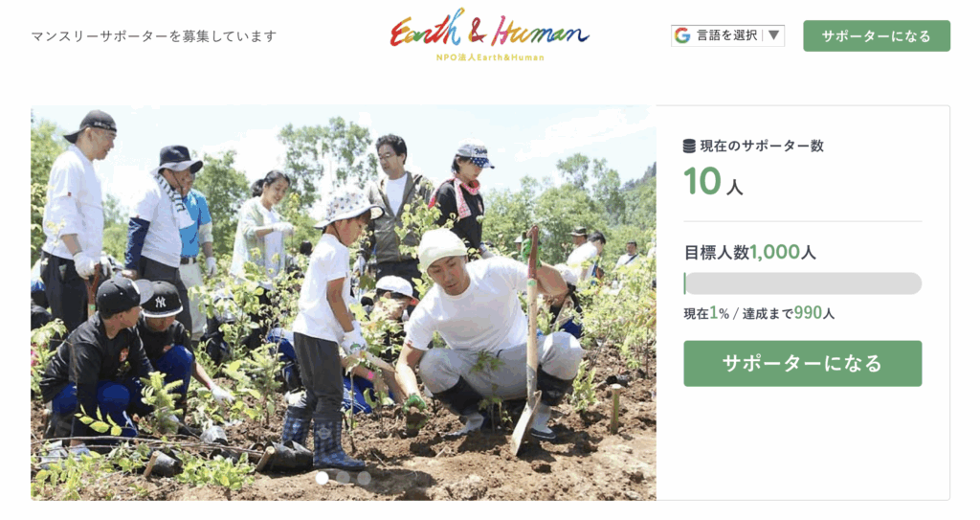Viewport: 980px width, 520px height.
Task: Click the 現在のサポーター数 heading
Action: point(762,146)
